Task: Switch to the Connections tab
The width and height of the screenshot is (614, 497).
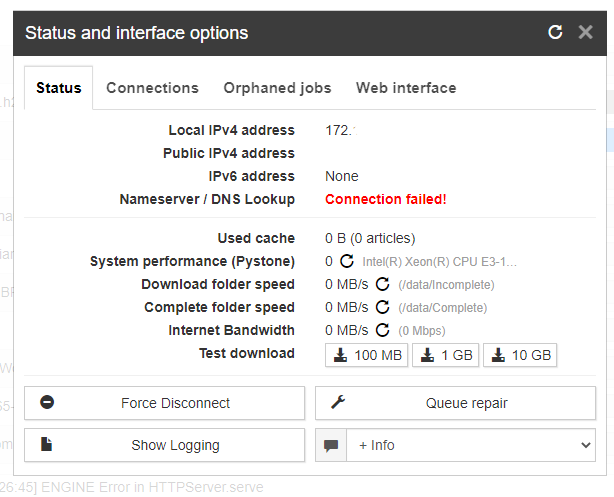Action: (152, 88)
